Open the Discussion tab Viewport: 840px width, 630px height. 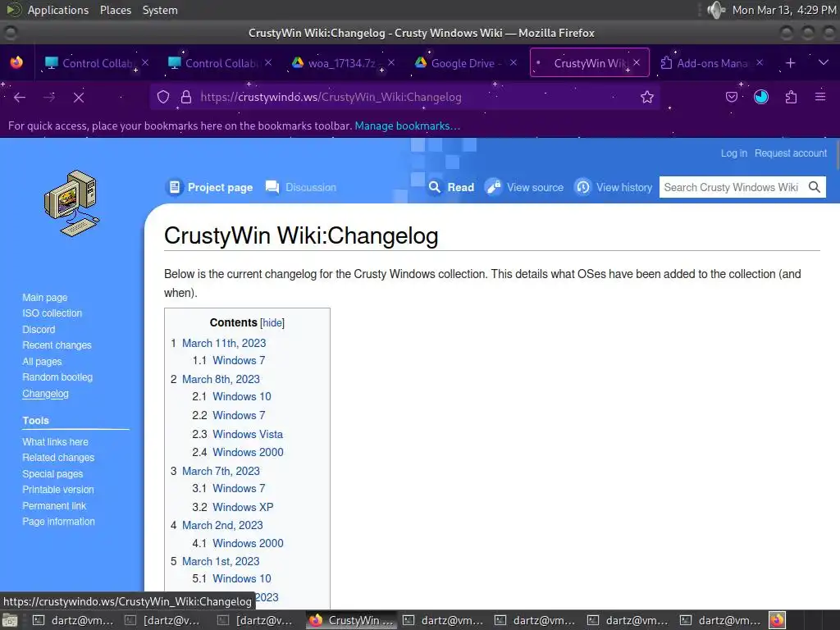(x=301, y=187)
